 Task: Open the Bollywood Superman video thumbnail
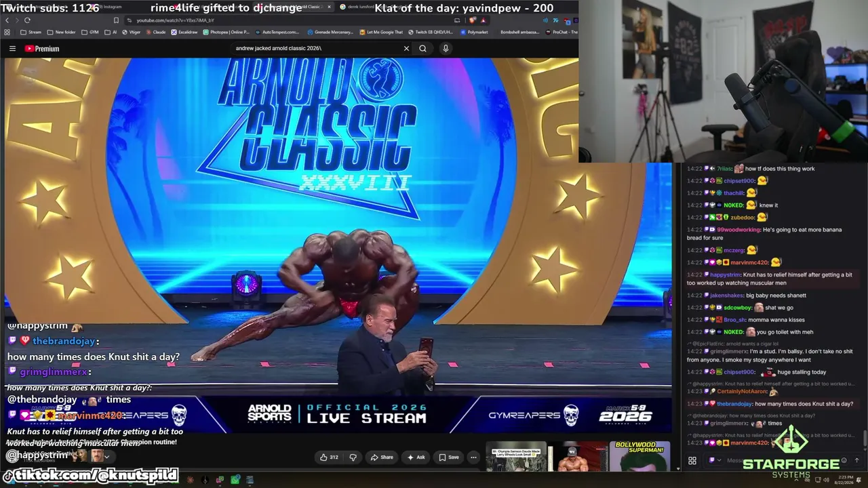639,457
